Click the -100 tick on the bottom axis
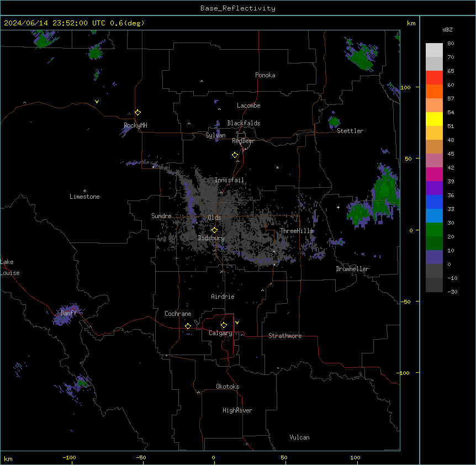 (x=69, y=457)
